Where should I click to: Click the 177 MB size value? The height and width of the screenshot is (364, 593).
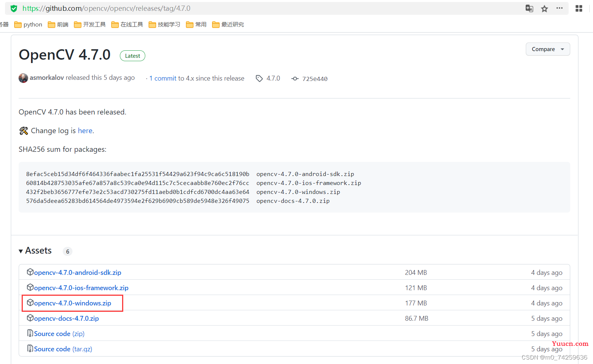pyautogui.click(x=416, y=303)
